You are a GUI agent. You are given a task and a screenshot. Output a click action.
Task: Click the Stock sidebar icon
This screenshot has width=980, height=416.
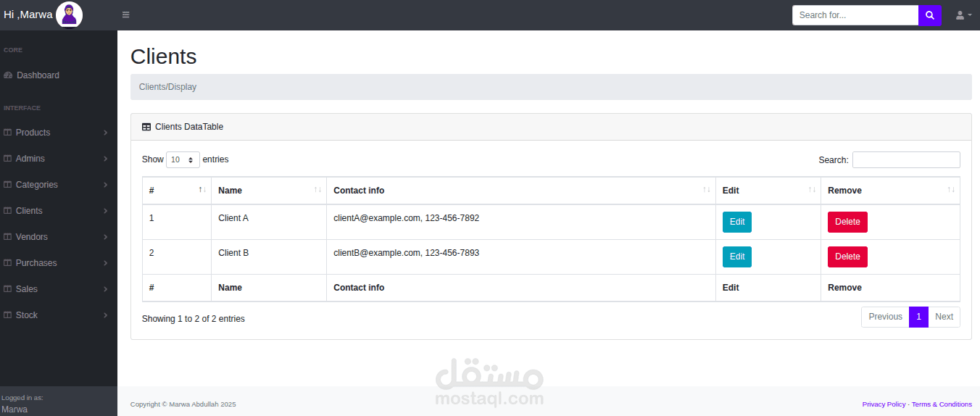click(8, 315)
